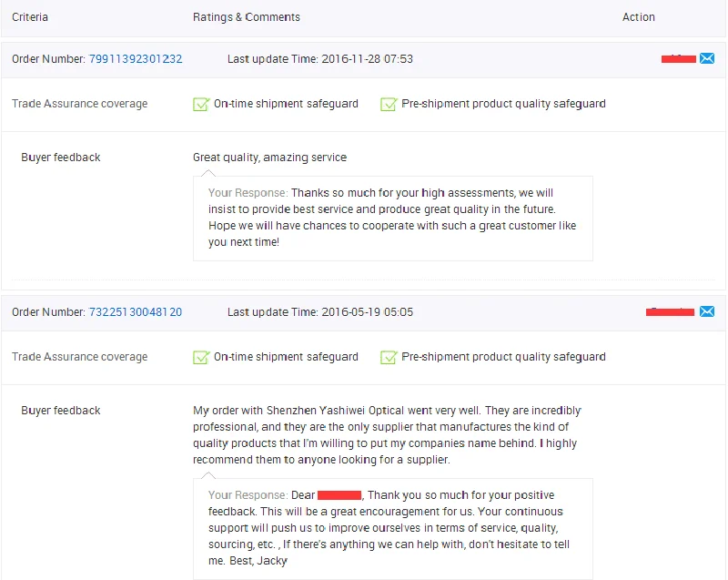Click the Criteria column header
The height and width of the screenshot is (580, 728).
[x=30, y=17]
